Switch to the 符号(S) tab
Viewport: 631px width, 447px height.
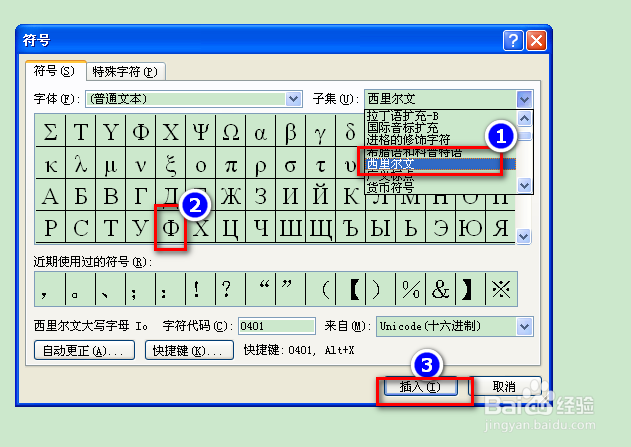(x=55, y=71)
